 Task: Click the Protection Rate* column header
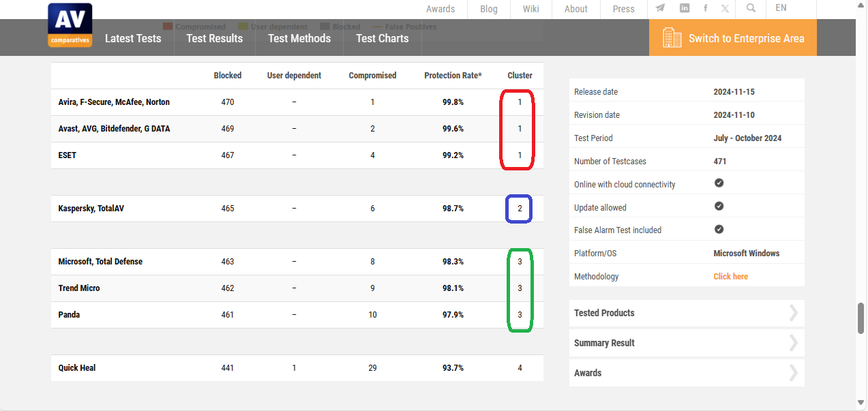pos(453,75)
